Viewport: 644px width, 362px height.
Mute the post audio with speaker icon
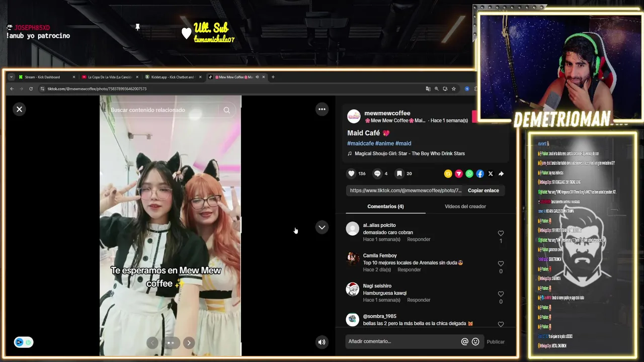coord(322,342)
